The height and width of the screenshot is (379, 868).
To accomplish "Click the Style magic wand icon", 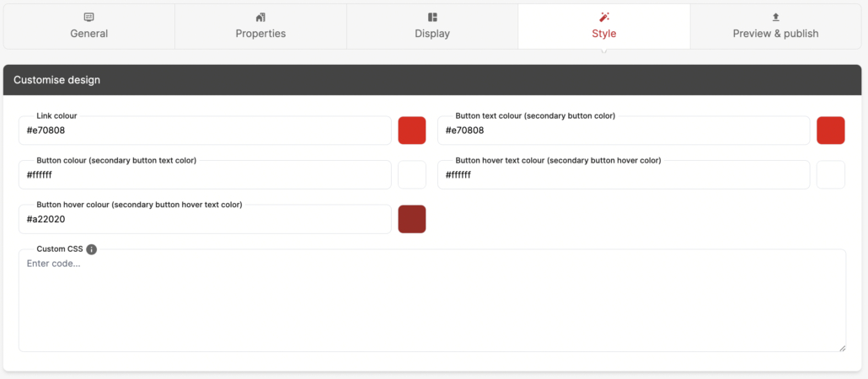I will (604, 17).
